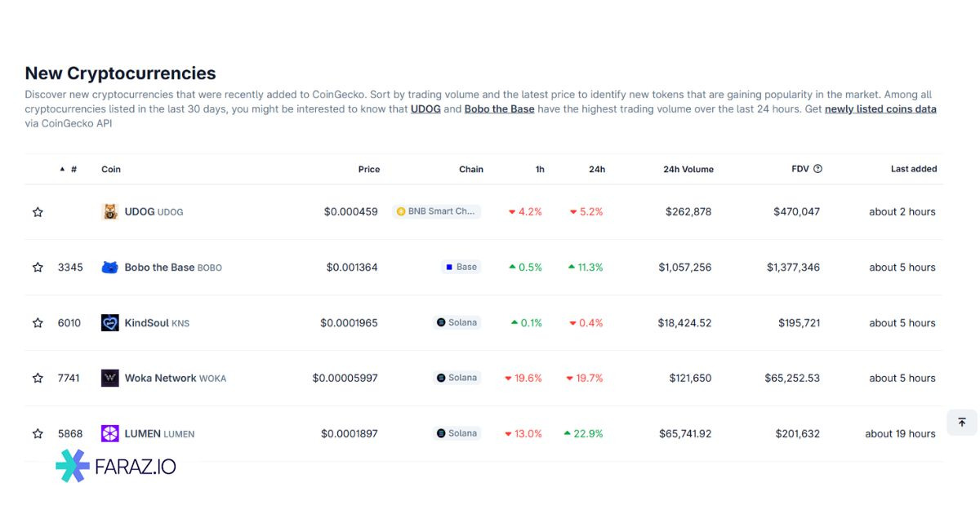Sort by the Last added column header
The image size is (980, 514).
click(x=913, y=169)
